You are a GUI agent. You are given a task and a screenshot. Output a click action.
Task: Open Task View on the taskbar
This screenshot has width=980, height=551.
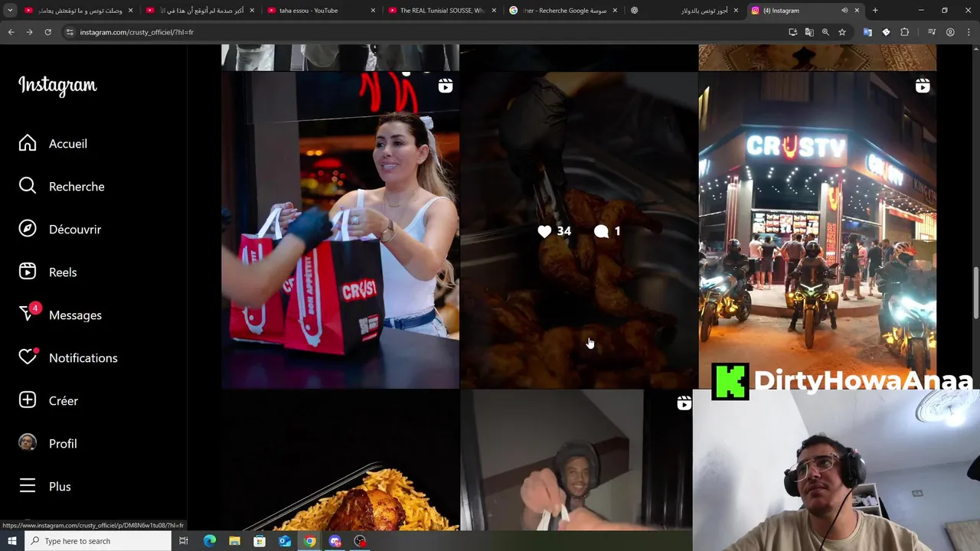coord(184,541)
